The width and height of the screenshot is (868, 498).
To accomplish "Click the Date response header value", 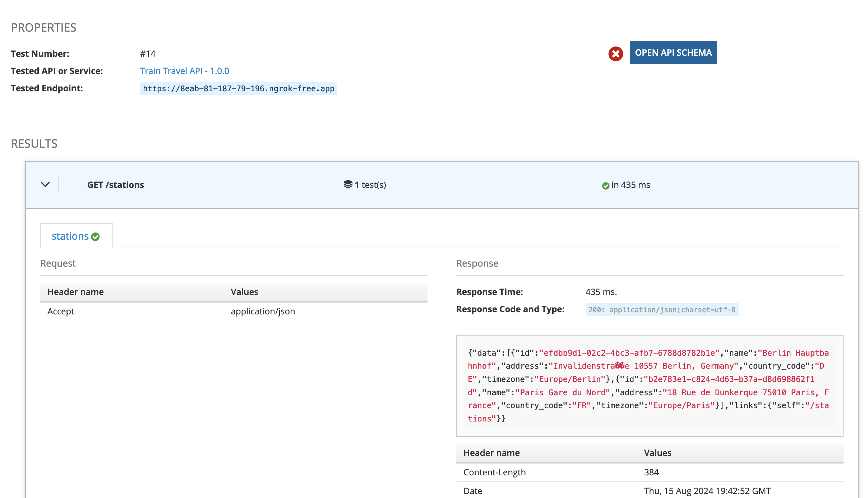I will (x=707, y=491).
